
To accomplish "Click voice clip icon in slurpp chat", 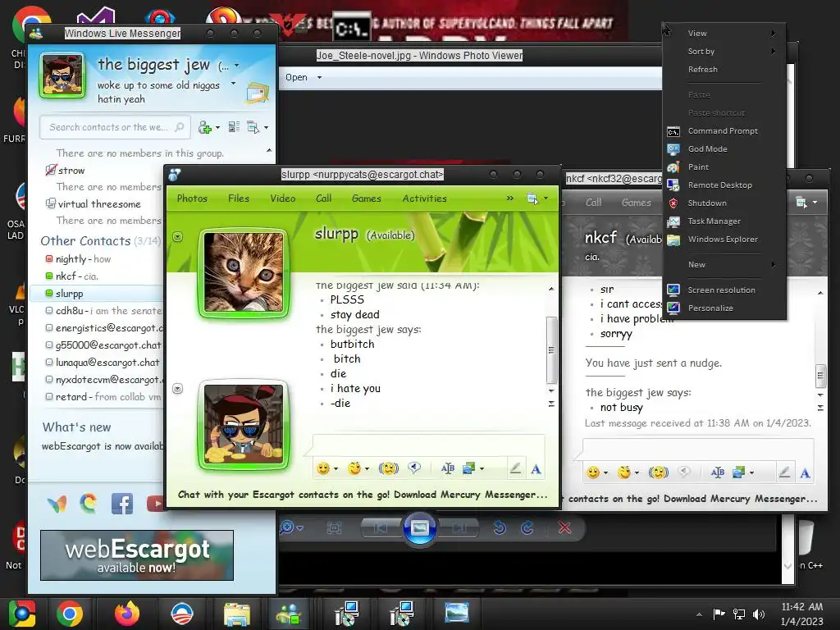I will tap(414, 468).
